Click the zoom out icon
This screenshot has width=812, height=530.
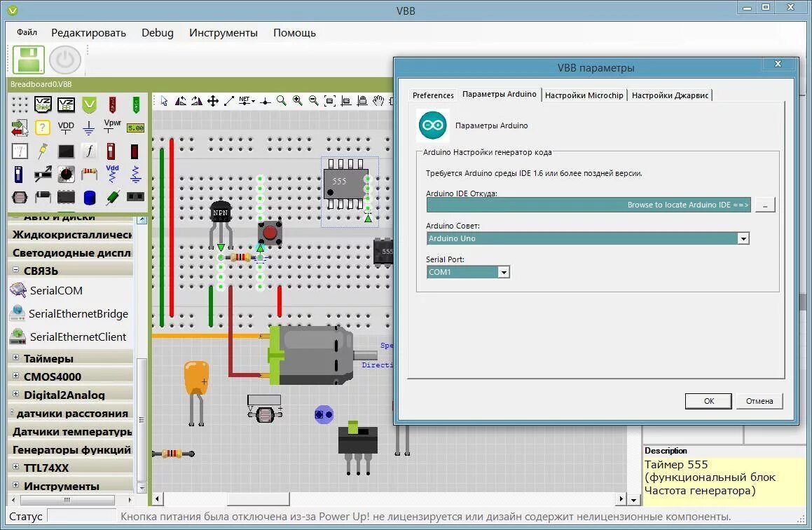click(x=313, y=100)
